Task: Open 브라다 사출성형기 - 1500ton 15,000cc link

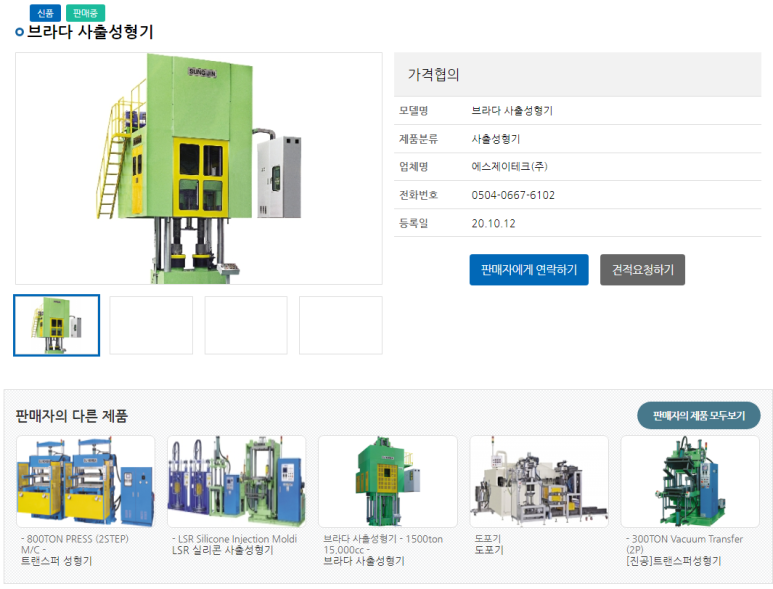Action: 383,544
